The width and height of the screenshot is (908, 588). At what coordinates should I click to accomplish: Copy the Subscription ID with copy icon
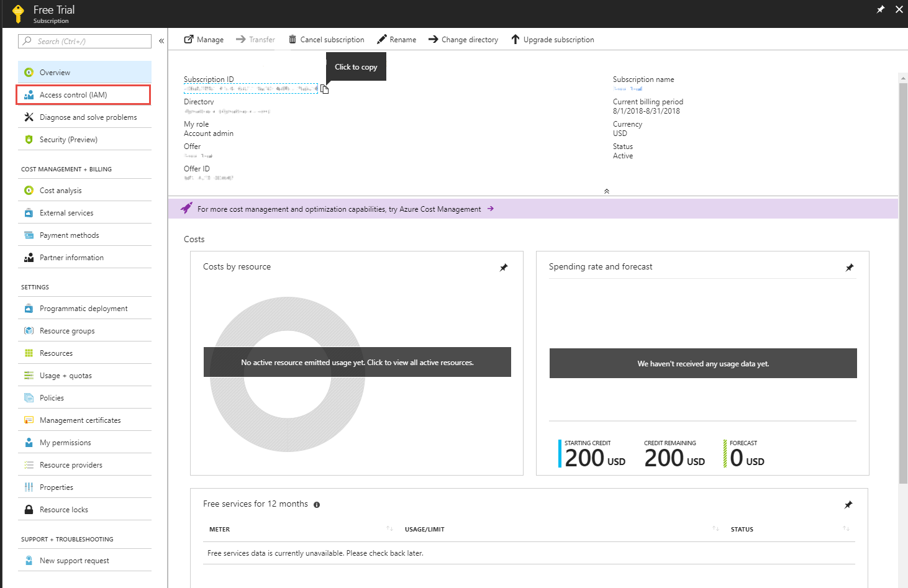tap(325, 89)
